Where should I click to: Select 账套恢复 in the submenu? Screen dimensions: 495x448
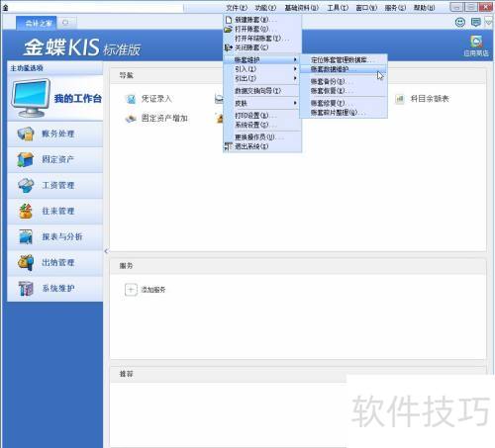pos(344,90)
